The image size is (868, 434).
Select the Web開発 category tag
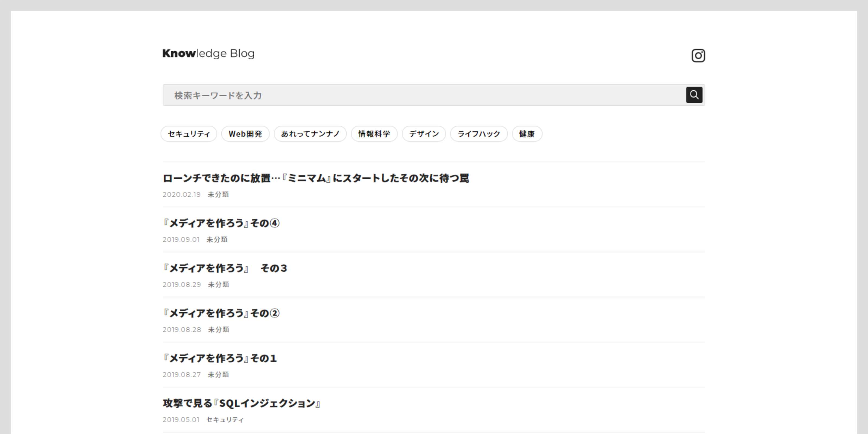pyautogui.click(x=245, y=134)
